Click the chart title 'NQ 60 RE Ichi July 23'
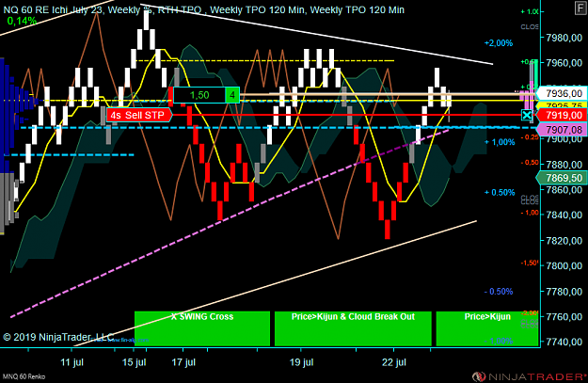 click(x=53, y=9)
